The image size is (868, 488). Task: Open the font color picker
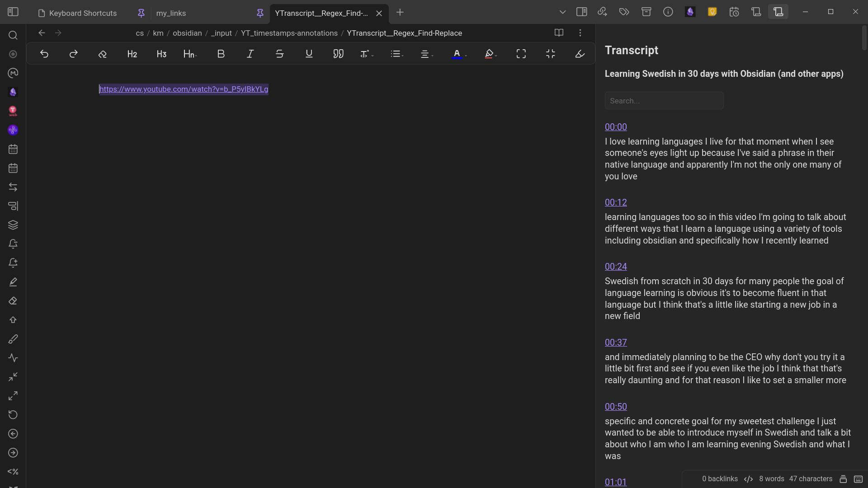[x=457, y=54]
